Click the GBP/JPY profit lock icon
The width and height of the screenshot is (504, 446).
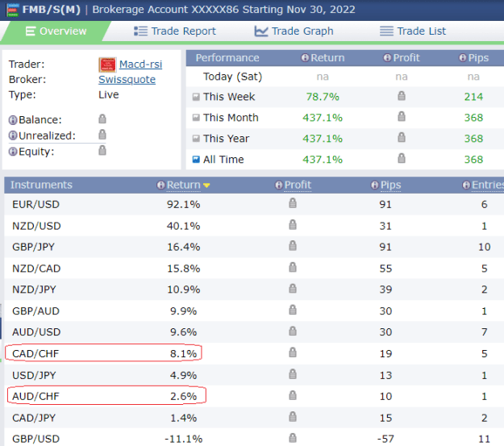pos(293,246)
